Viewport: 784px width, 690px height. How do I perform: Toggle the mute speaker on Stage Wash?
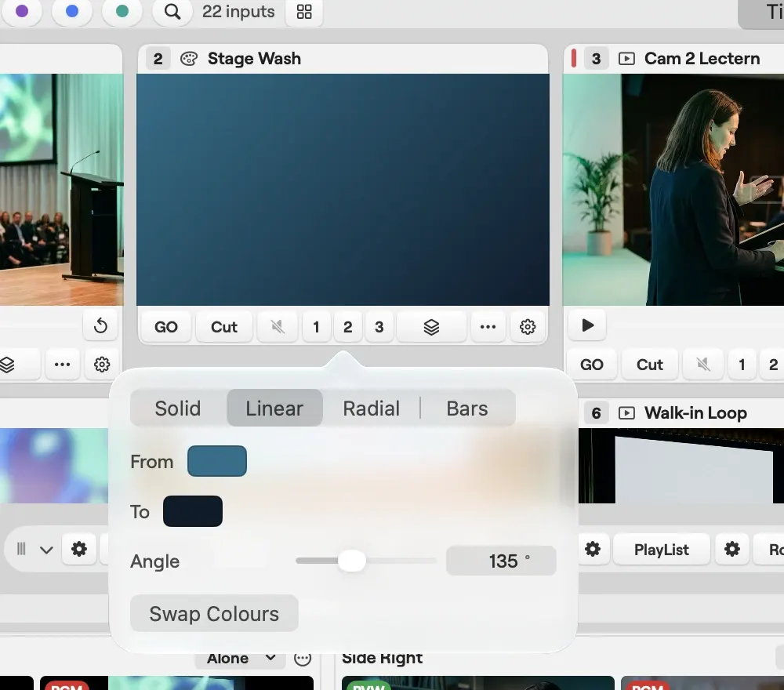coord(278,327)
